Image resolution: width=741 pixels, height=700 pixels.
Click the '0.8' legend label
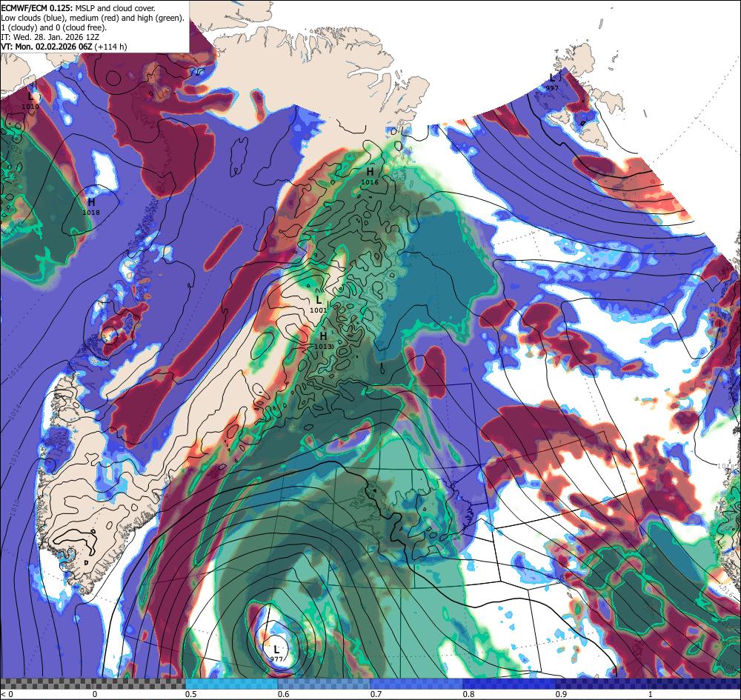coord(468,694)
